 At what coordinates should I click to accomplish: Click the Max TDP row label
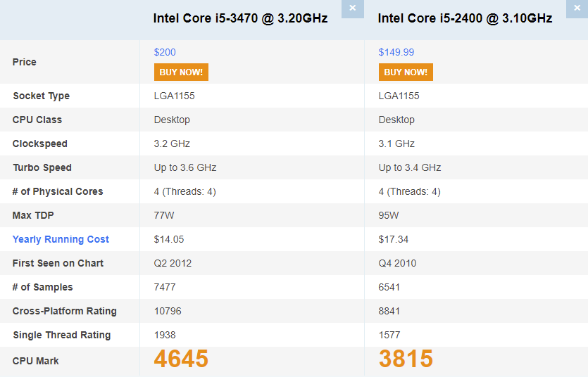point(33,216)
